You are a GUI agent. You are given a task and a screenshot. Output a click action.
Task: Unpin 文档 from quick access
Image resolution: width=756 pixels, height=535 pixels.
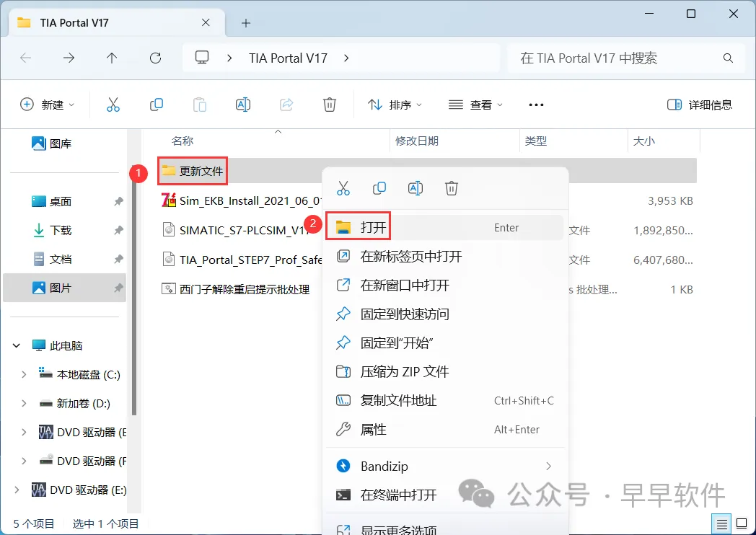[118, 260]
